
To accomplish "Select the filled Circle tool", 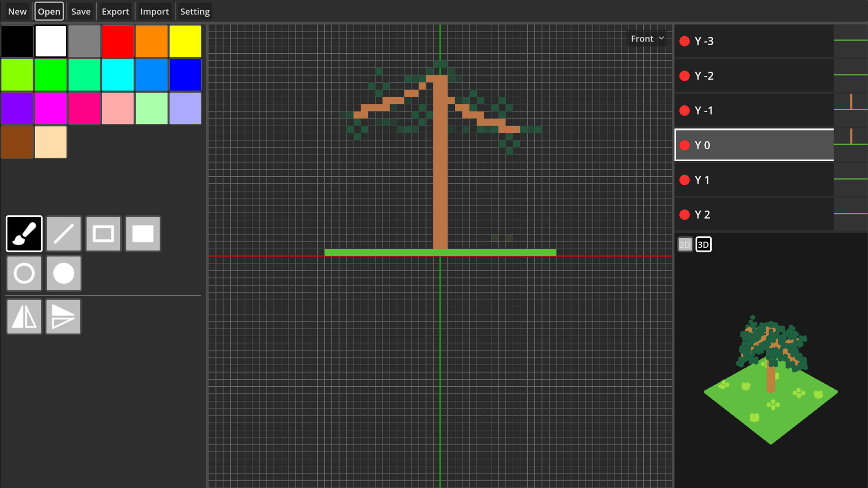I will pos(63,273).
